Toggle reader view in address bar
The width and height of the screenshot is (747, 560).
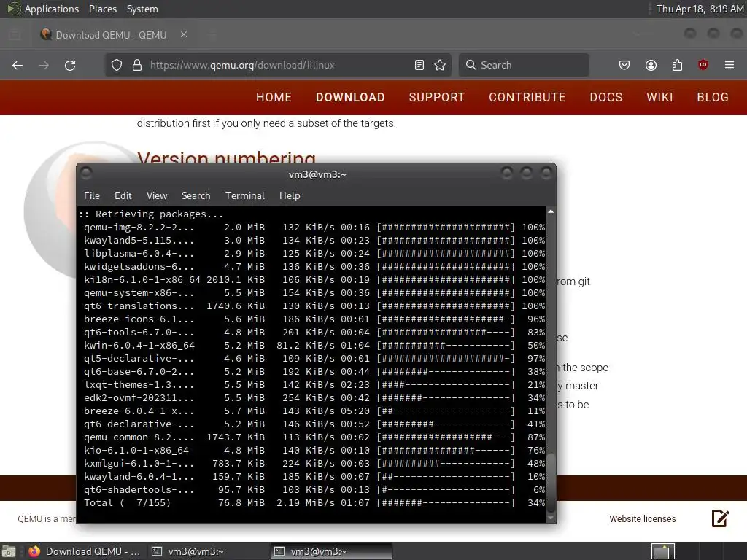pos(419,65)
